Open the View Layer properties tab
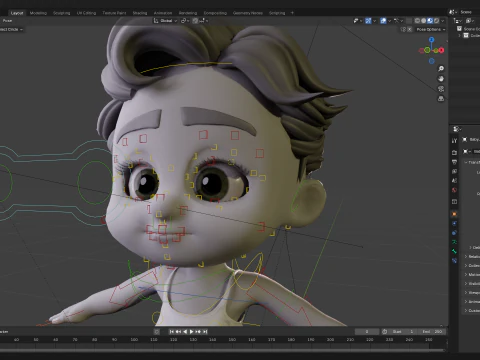This screenshot has width=480, height=360. pos(454,171)
